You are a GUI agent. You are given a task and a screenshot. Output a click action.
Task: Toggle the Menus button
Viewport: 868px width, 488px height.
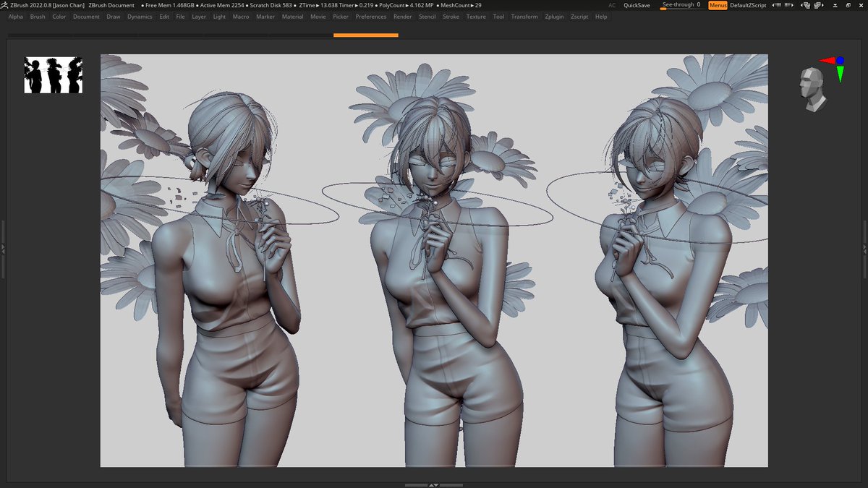point(718,5)
